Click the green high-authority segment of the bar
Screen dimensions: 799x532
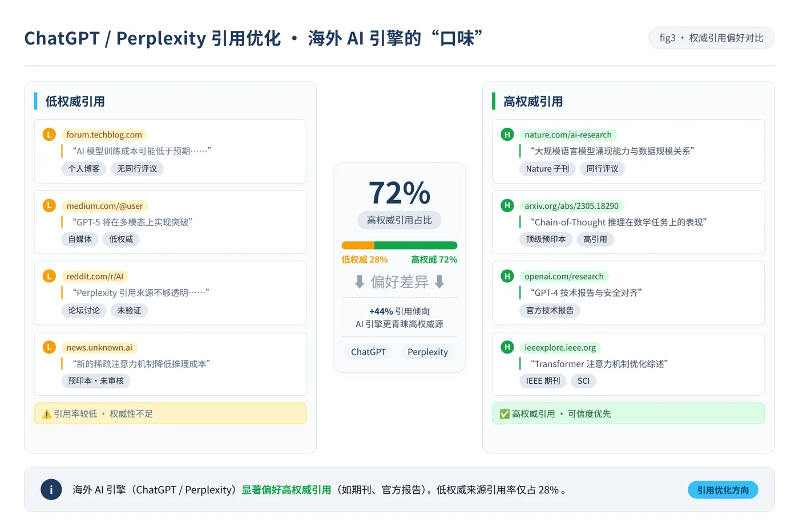[x=416, y=245]
